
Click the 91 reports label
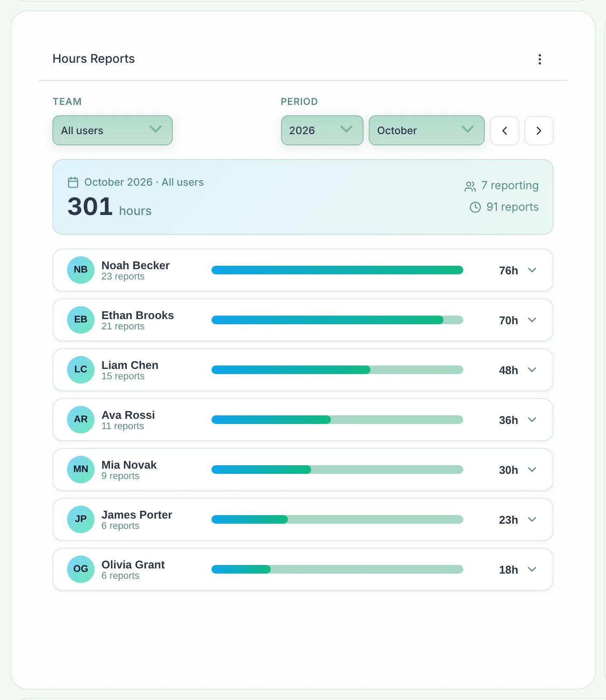(x=512, y=207)
